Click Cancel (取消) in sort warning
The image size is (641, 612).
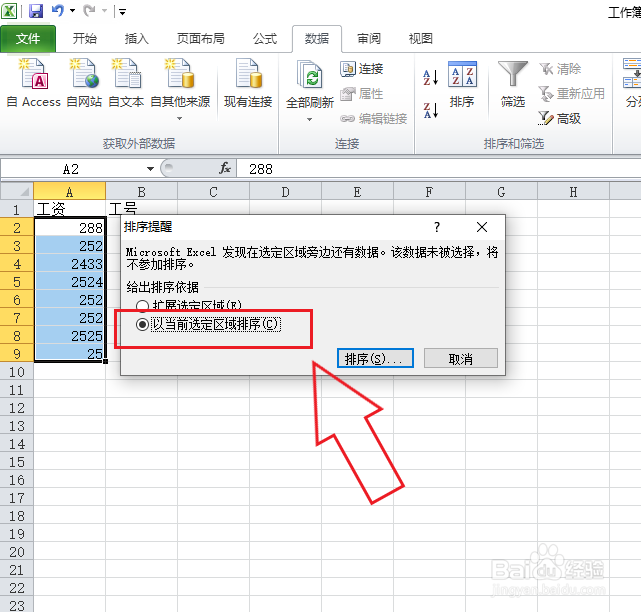(x=461, y=359)
